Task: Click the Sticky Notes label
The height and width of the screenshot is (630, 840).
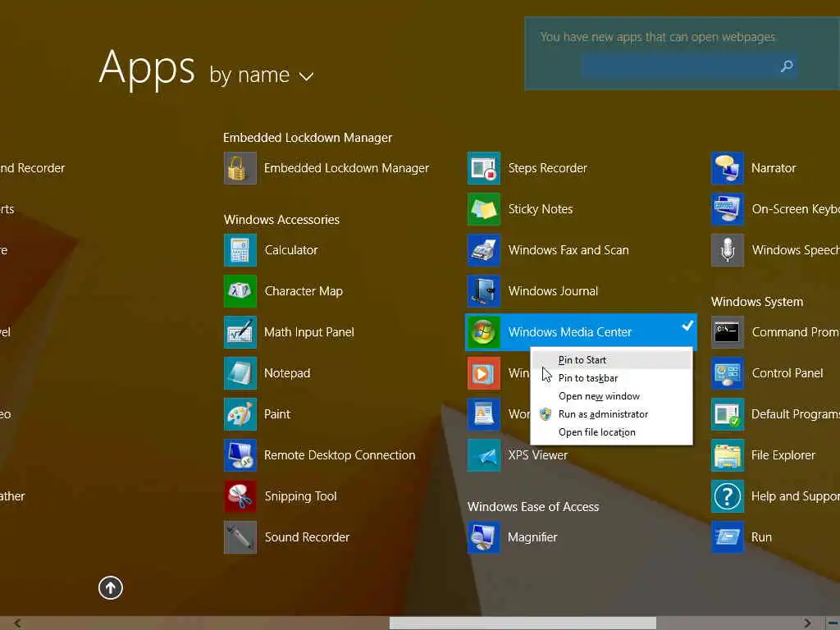Action: (x=541, y=209)
